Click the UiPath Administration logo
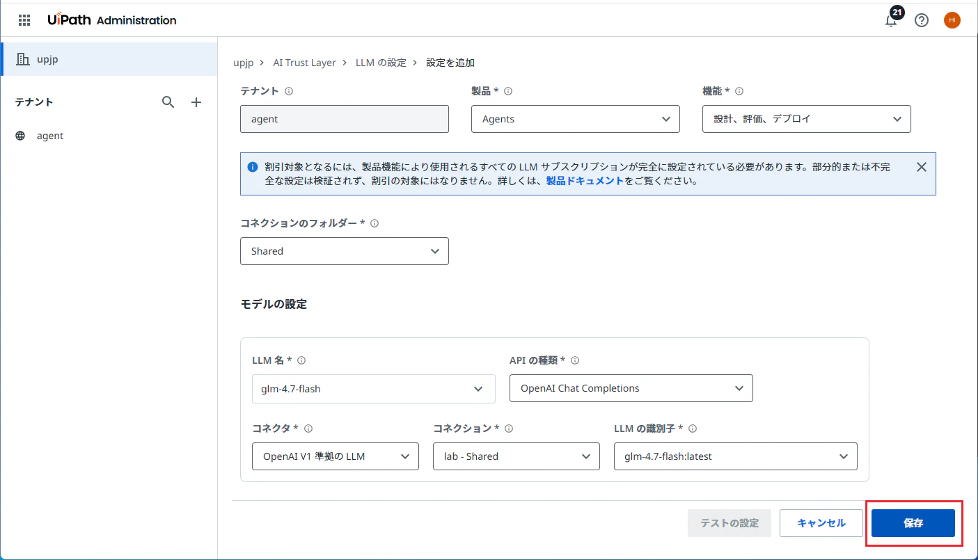This screenshot has width=978, height=560. 112,20
